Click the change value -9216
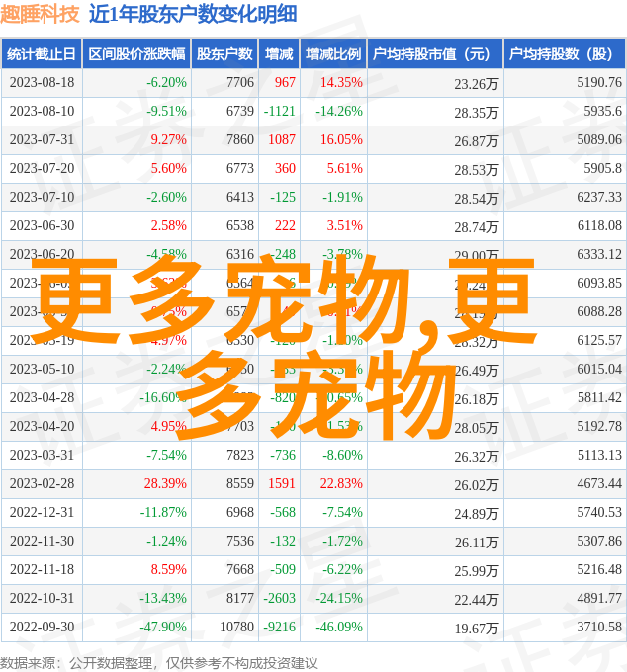The width and height of the screenshot is (627, 672). [280, 627]
